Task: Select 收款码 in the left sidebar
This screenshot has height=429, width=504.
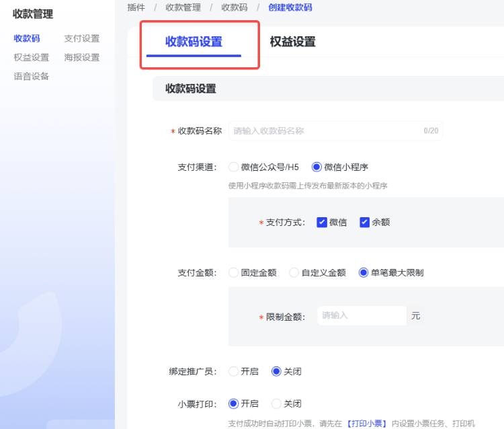Action: [x=26, y=38]
